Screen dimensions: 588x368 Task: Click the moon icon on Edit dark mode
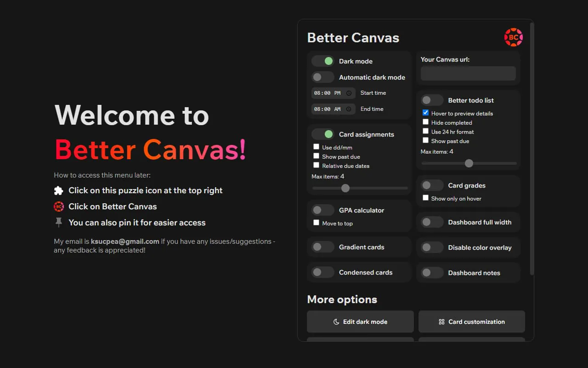click(336, 322)
